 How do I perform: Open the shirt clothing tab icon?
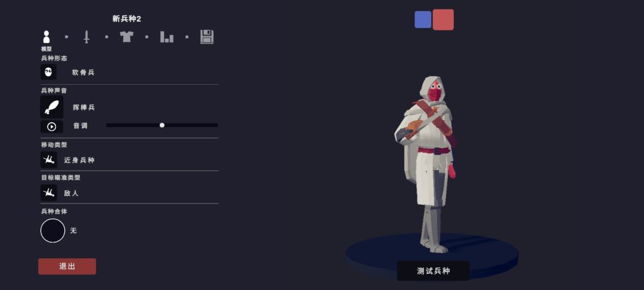126,36
